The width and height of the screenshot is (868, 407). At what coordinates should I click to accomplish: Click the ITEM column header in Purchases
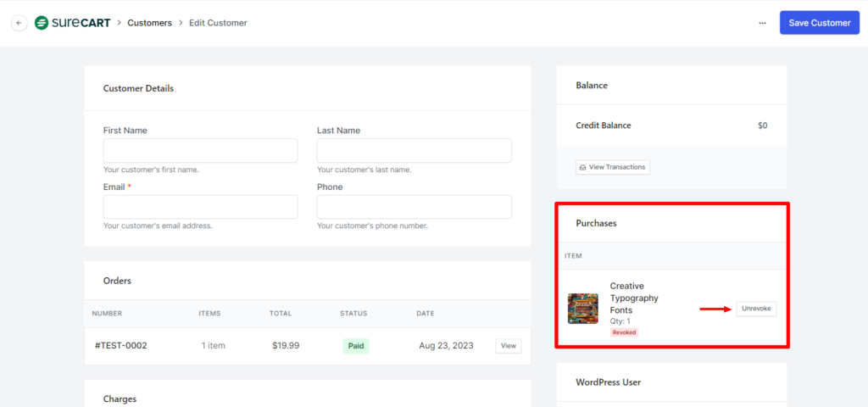573,256
